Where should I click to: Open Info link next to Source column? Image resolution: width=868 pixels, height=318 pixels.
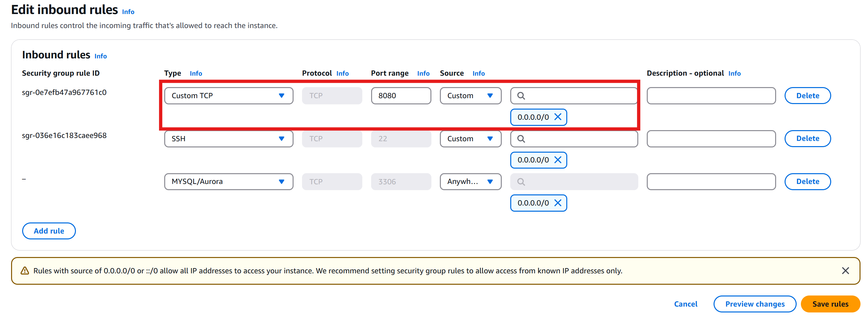tap(479, 73)
